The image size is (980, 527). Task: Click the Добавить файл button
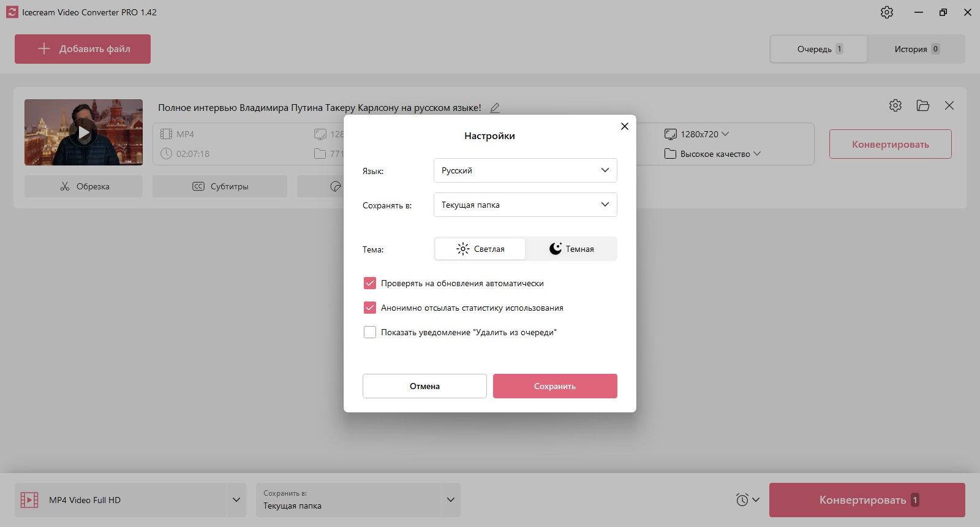pos(83,49)
